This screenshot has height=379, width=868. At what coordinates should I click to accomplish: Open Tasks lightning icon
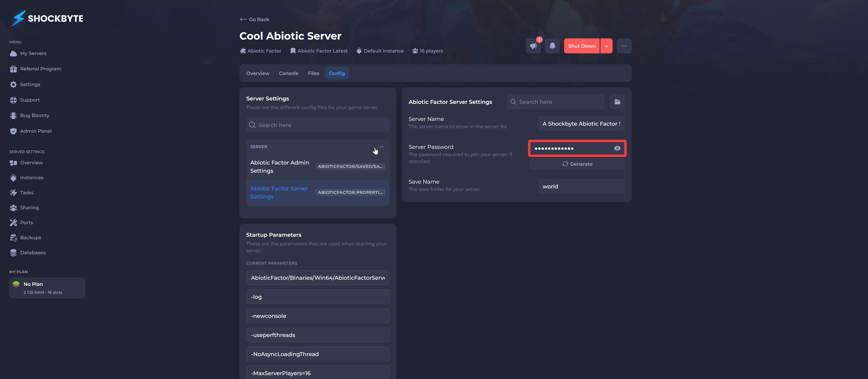[13, 192]
